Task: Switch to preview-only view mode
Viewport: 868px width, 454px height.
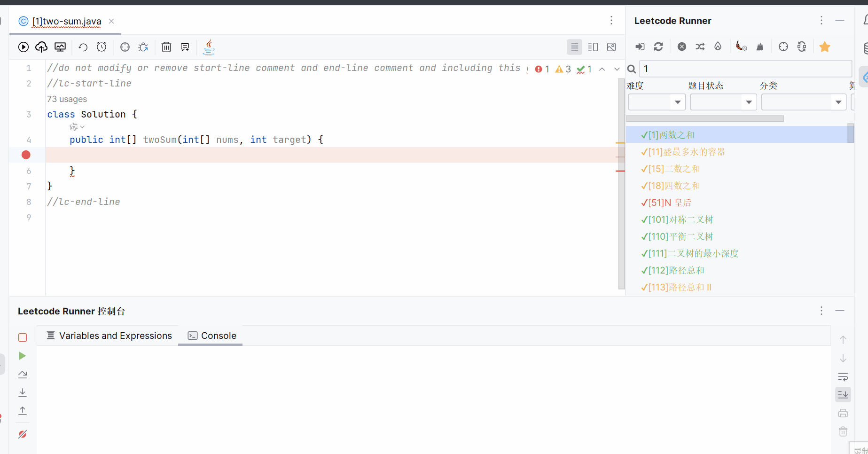Action: (611, 47)
